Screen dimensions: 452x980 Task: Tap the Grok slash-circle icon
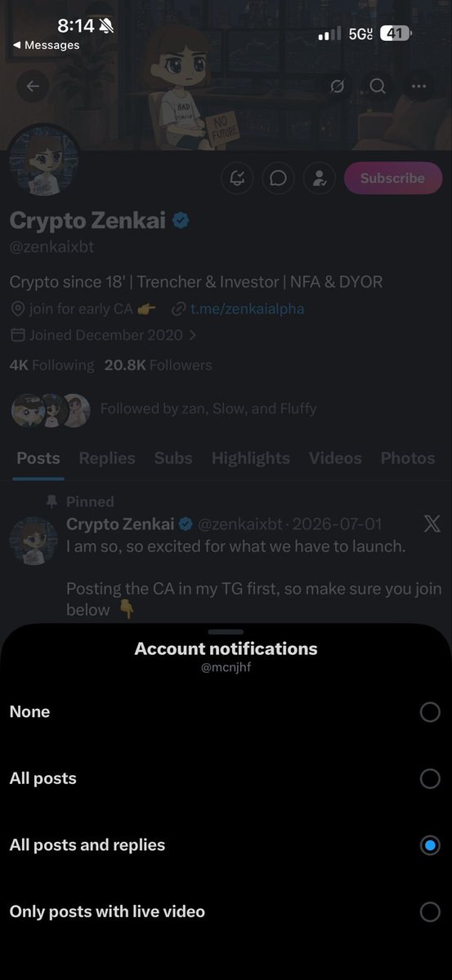click(337, 86)
